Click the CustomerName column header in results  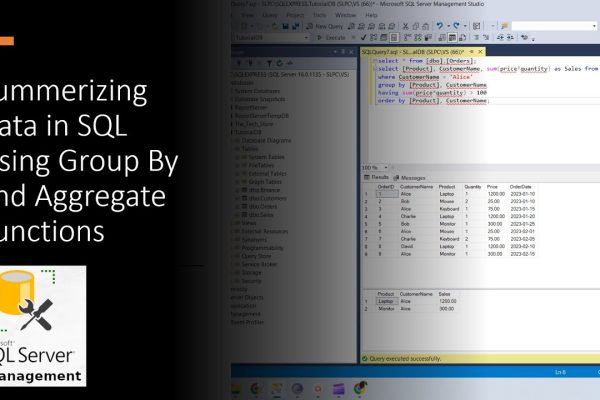[x=418, y=185]
